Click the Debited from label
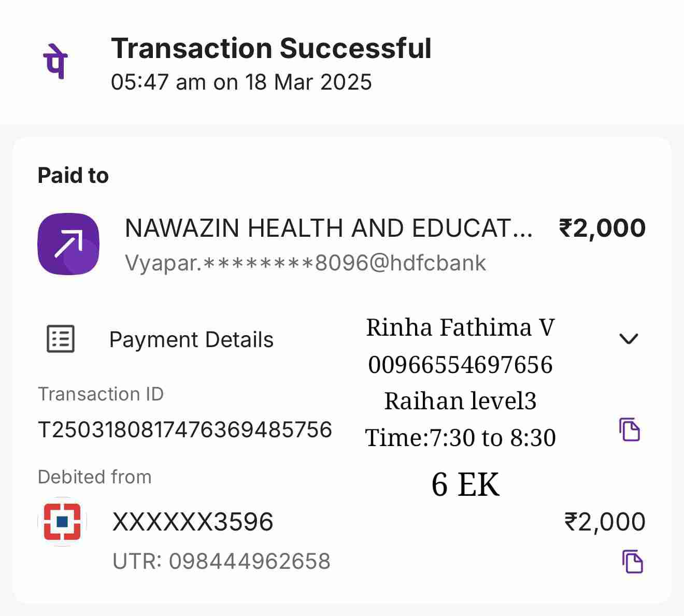Viewport: 684px width, 616px height. coord(94,477)
